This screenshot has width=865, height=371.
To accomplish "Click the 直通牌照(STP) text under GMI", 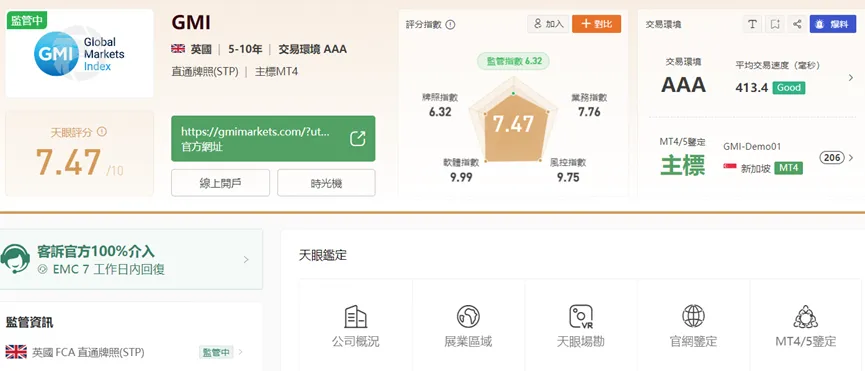I will click(x=205, y=72).
